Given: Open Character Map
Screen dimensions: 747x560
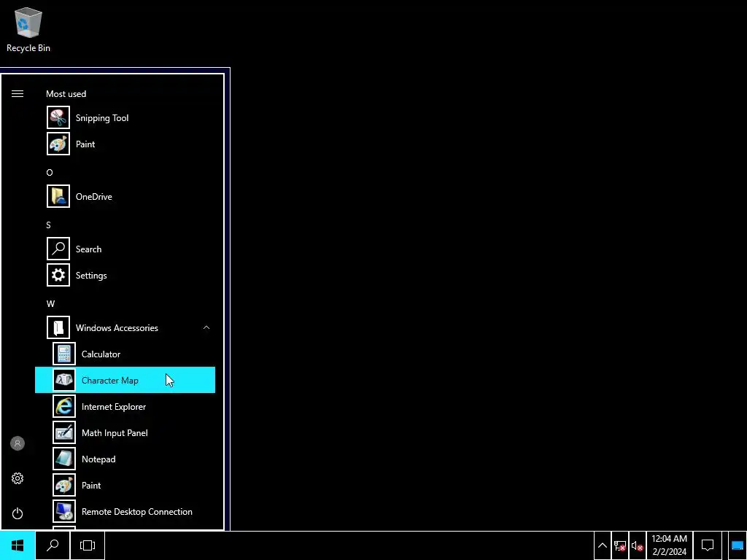Looking at the screenshot, I should 125,380.
